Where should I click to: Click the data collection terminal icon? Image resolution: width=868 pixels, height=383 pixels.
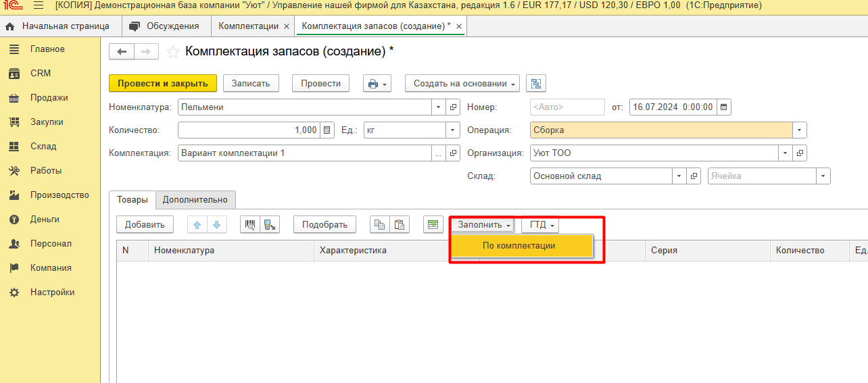[x=270, y=225]
